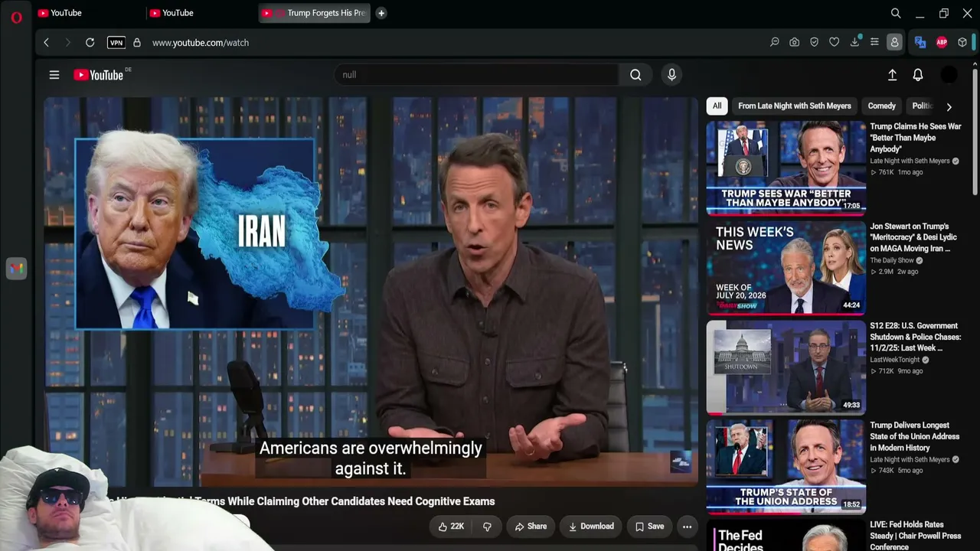
Task: Download the video
Action: coord(591,527)
